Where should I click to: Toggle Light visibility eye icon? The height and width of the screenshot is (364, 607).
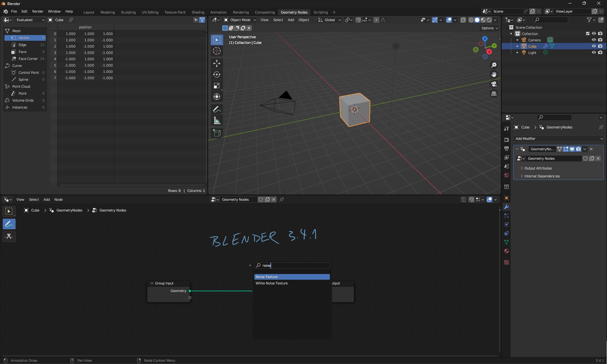pos(594,53)
